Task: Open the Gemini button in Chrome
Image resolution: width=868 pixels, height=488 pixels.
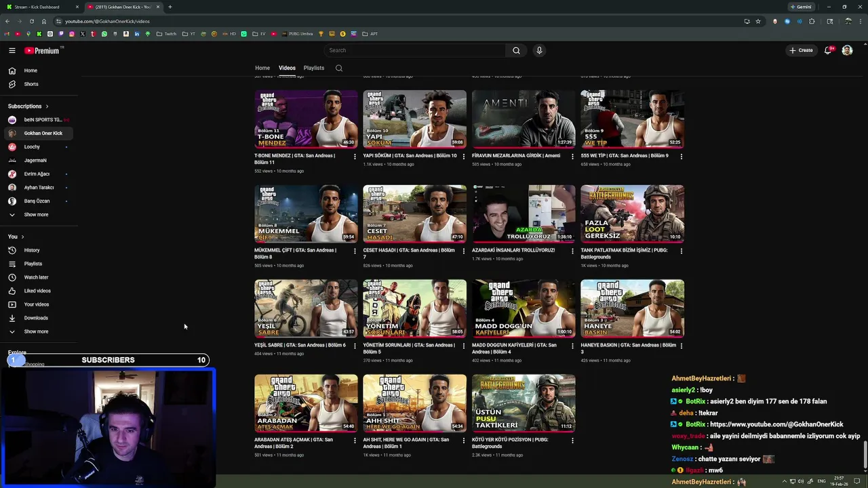Action: [801, 7]
